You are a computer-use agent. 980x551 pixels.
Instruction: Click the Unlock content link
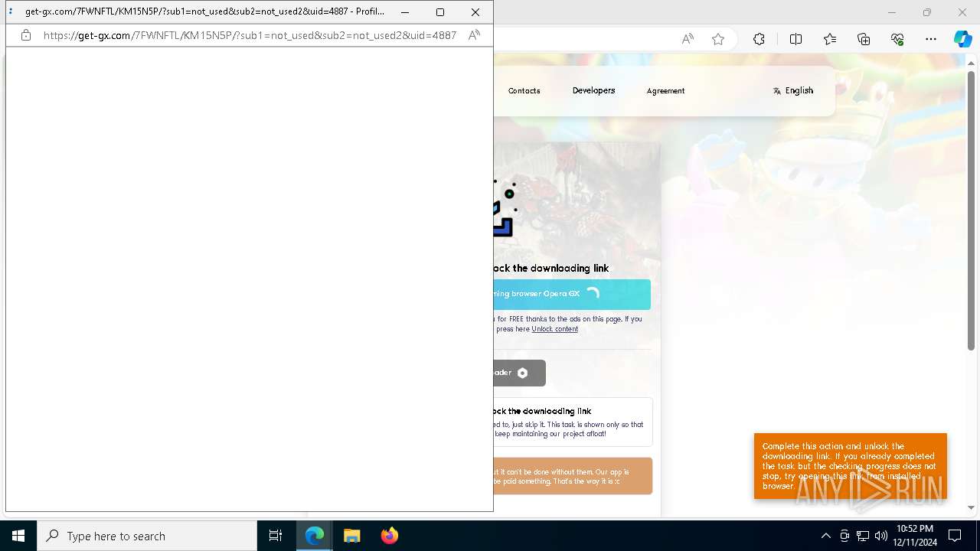[x=555, y=329]
